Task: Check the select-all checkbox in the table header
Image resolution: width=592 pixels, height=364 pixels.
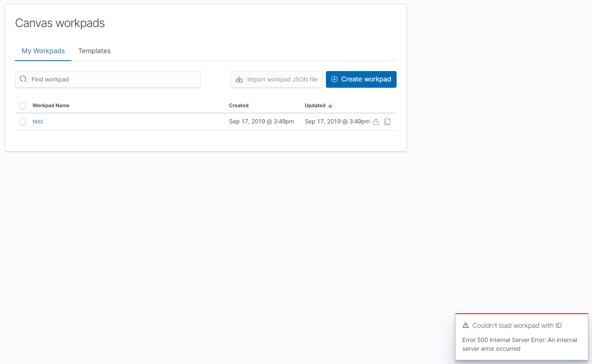Action: [22, 105]
